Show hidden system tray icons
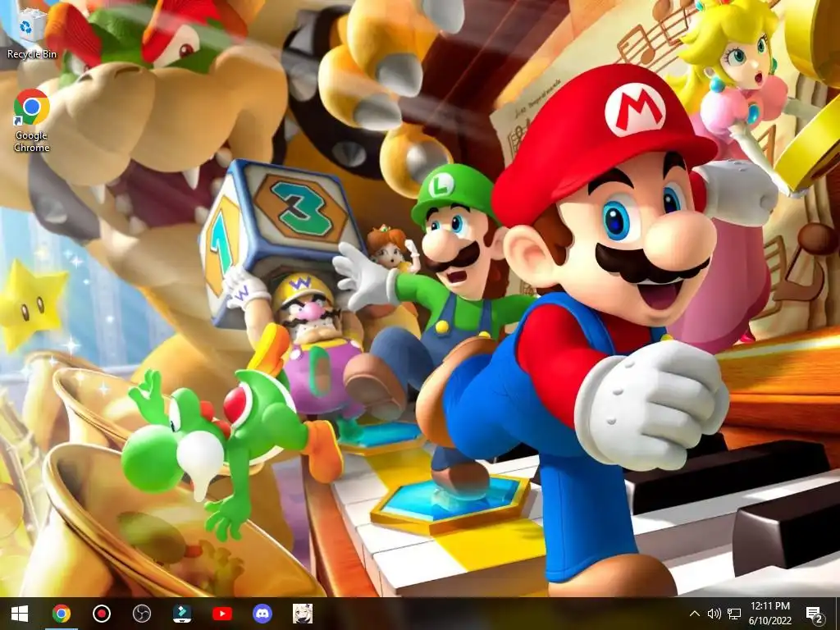This screenshot has height=630, width=840. pyautogui.click(x=694, y=614)
